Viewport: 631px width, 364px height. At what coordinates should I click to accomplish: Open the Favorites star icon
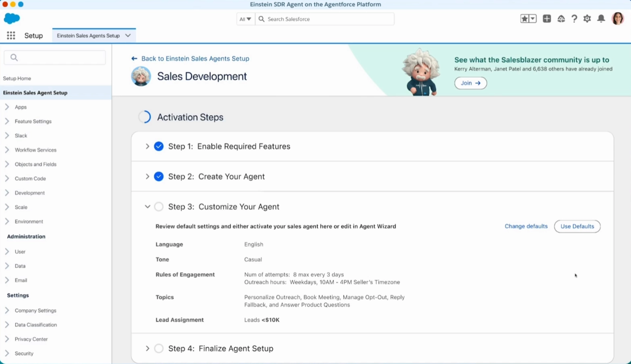[x=524, y=19]
